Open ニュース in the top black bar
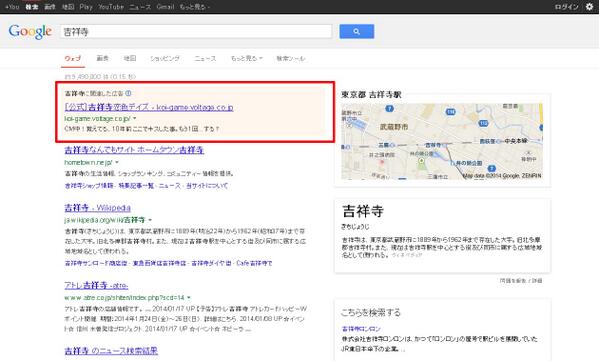599x361 pixels. coord(140,6)
